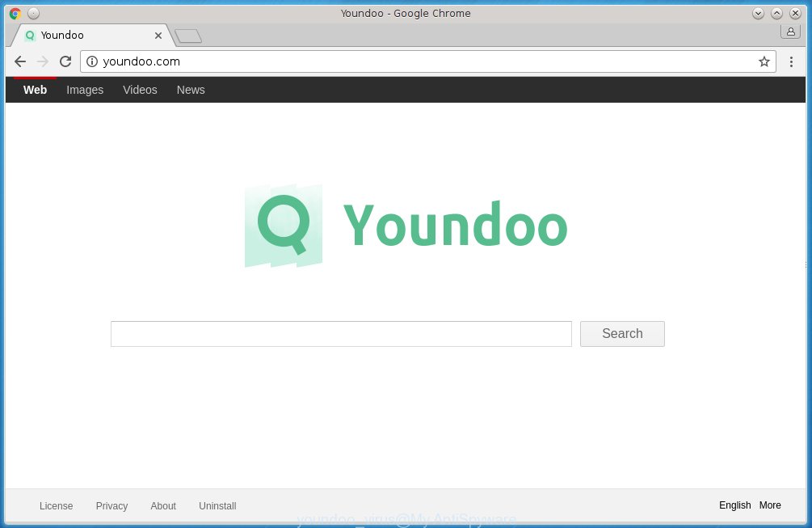Expand the More languages option
Viewport: 812px width, 528px height.
770,505
